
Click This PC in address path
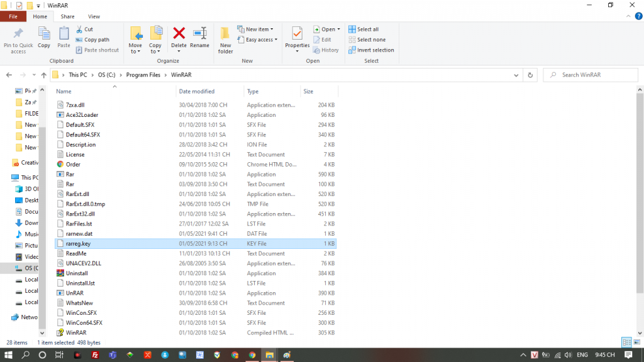point(77,75)
